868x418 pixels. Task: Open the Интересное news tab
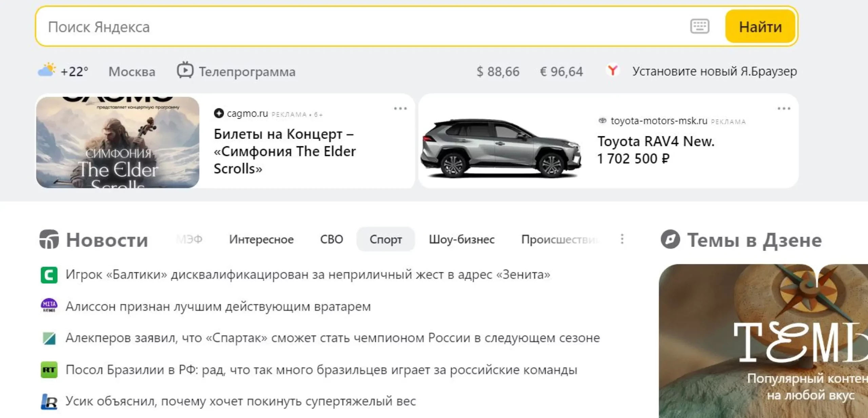tap(261, 239)
